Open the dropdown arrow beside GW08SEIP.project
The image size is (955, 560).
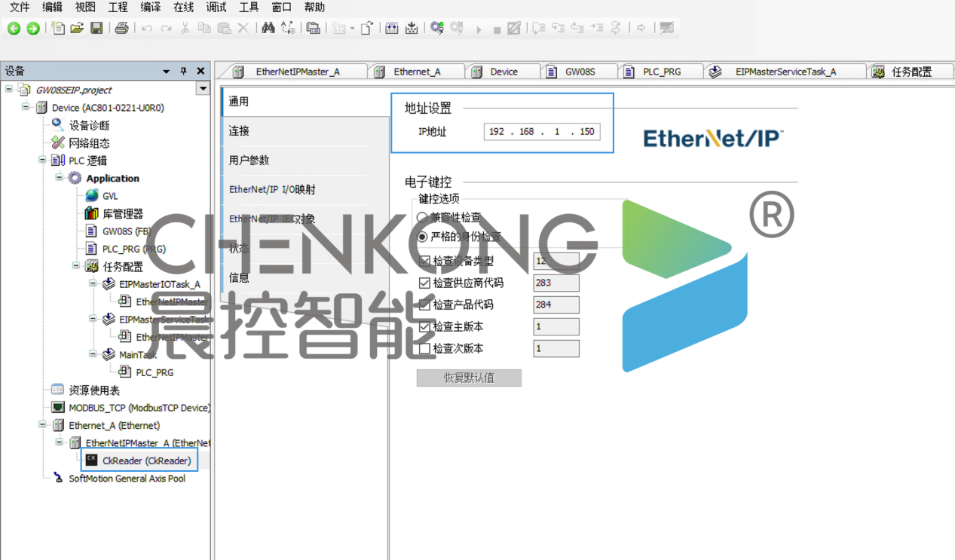tap(203, 89)
